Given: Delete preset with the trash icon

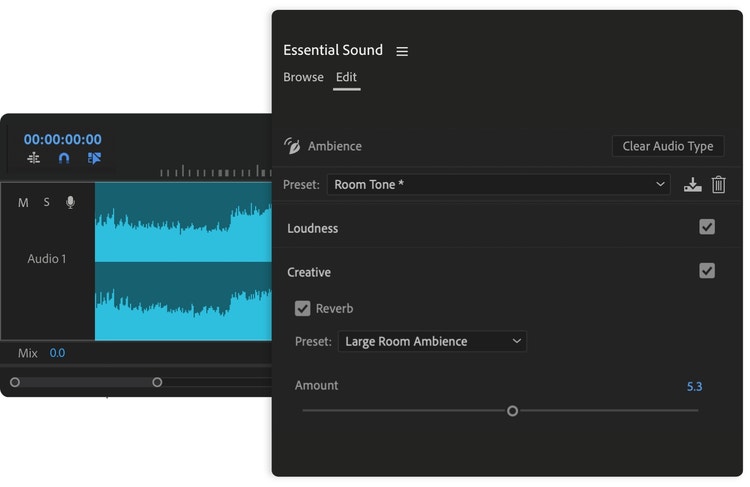Looking at the screenshot, I should 718,185.
